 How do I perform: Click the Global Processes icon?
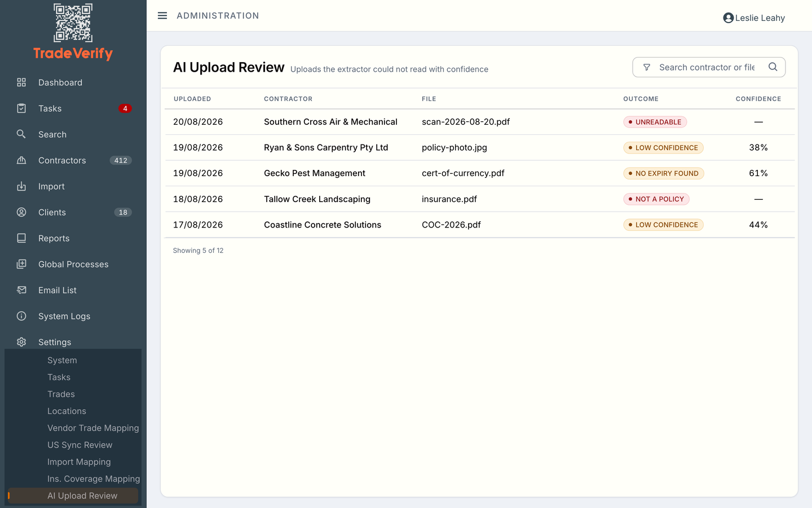21,264
